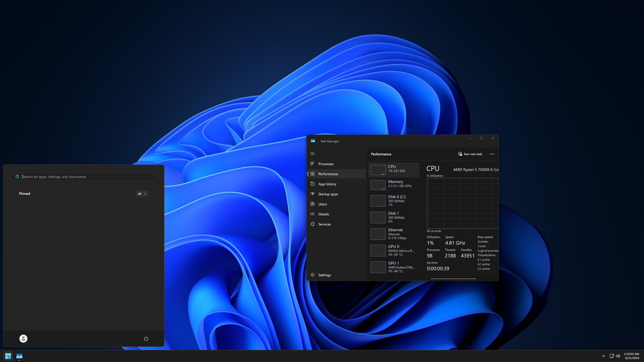Click the AMD Ryzen 5 7600X processor name
This screenshot has height=362, width=644.
pos(476,170)
